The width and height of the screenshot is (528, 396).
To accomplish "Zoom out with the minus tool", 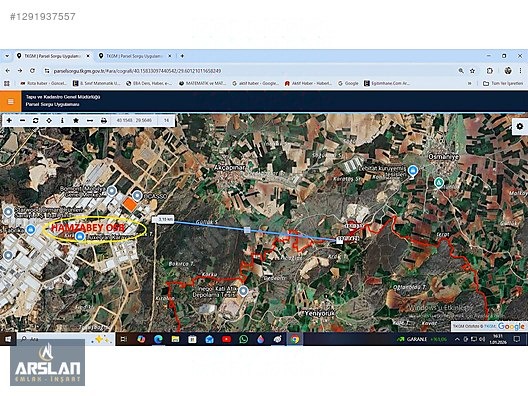I will click(23, 121).
